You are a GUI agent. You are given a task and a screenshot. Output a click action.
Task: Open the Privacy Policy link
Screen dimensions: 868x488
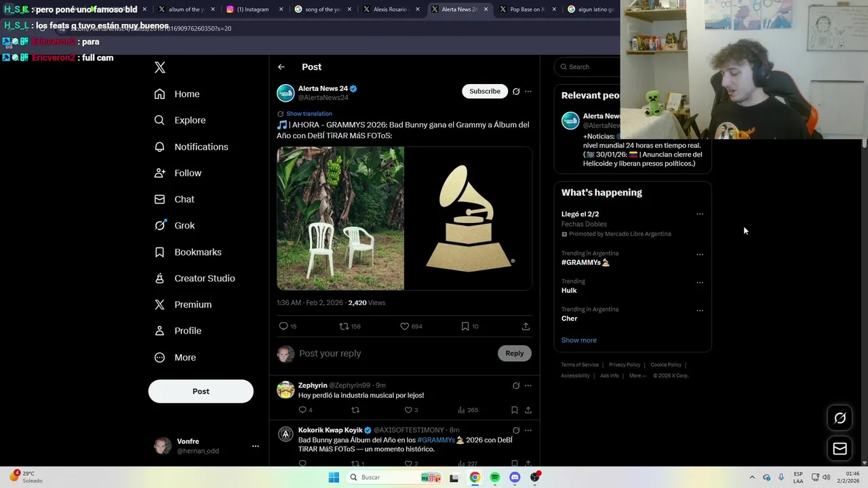click(x=625, y=365)
